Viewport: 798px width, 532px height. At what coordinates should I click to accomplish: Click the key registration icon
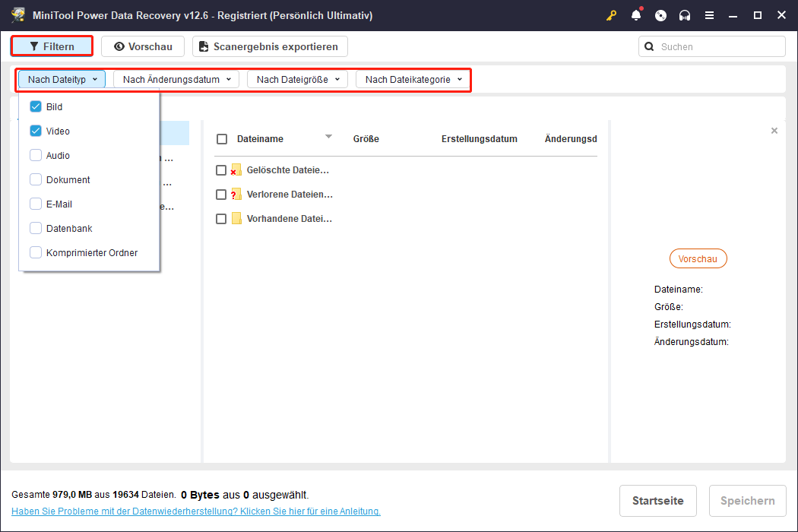tap(611, 15)
